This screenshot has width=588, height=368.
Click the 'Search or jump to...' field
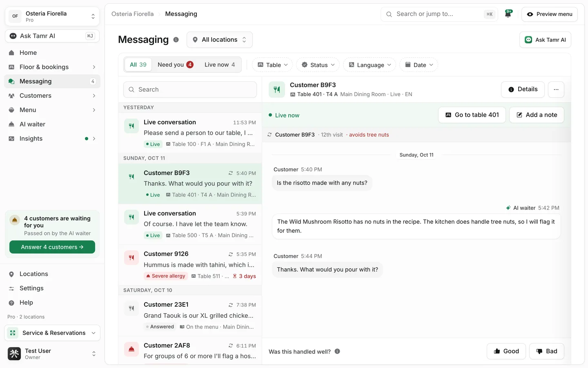coord(439,14)
